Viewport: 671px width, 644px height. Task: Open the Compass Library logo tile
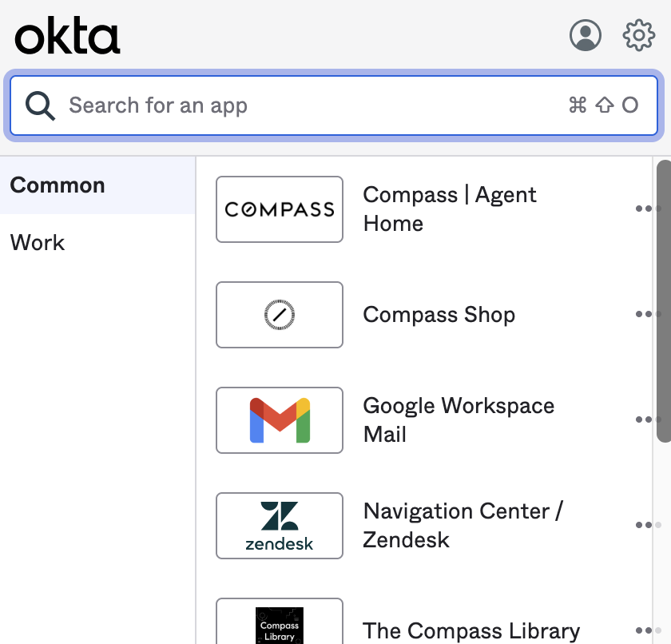(280, 622)
